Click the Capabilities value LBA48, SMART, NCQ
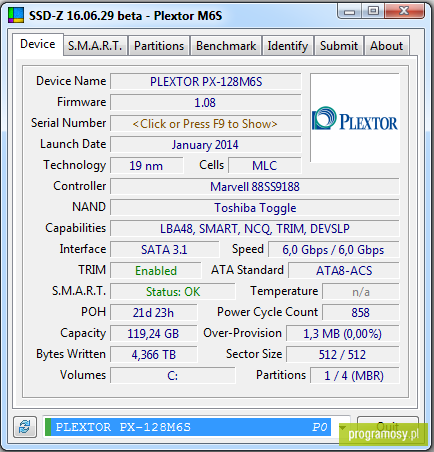Image resolution: width=434 pixels, height=452 pixels. [255, 229]
